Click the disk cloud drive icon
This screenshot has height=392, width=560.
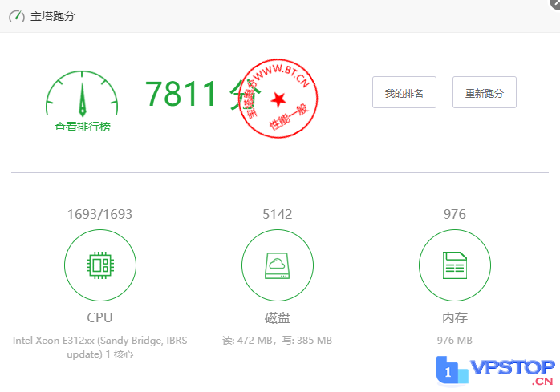278,265
